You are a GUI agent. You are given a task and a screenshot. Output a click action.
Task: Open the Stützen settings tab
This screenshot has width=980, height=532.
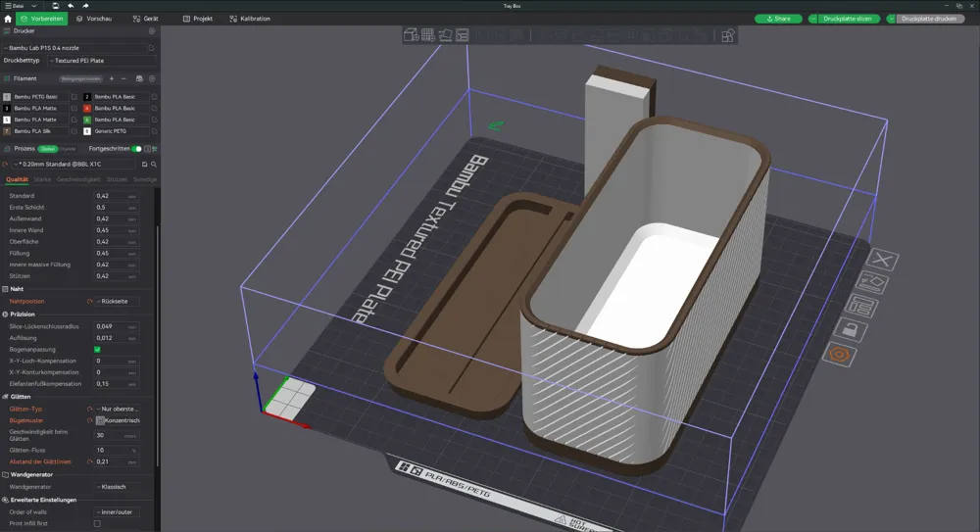117,180
